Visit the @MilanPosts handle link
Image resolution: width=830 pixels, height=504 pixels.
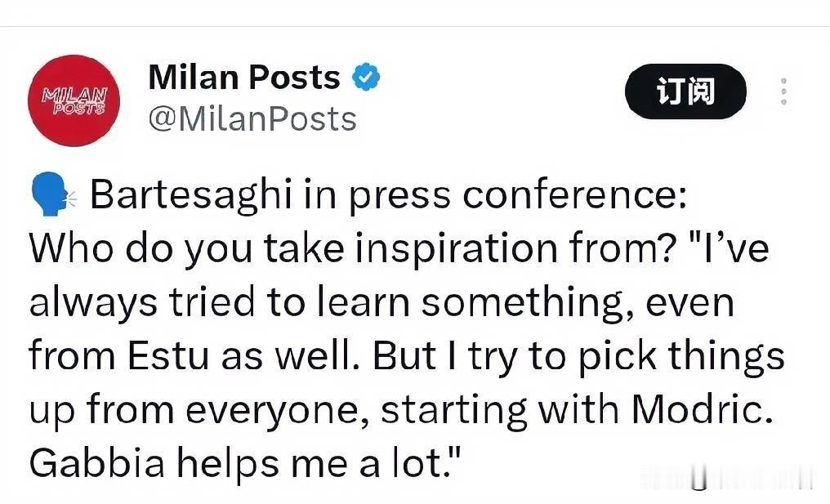(252, 119)
